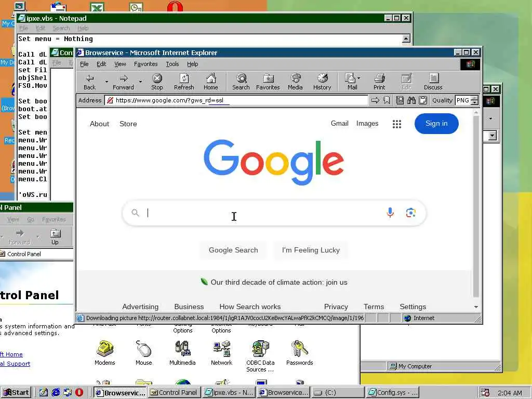Screen dimensions: 532x399
Task: Click the Forward toolbar button in Internet Explorer
Action: (x=123, y=82)
